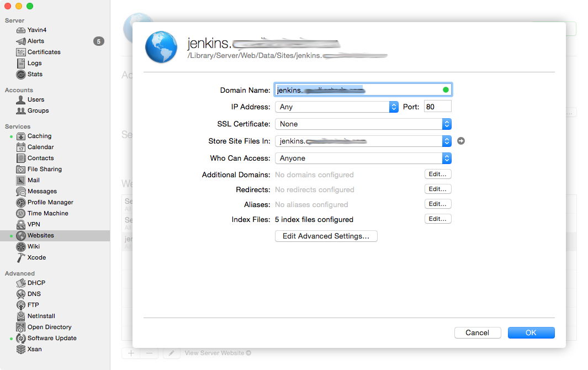
Task: Open the View Server Website link
Action: 218,353
